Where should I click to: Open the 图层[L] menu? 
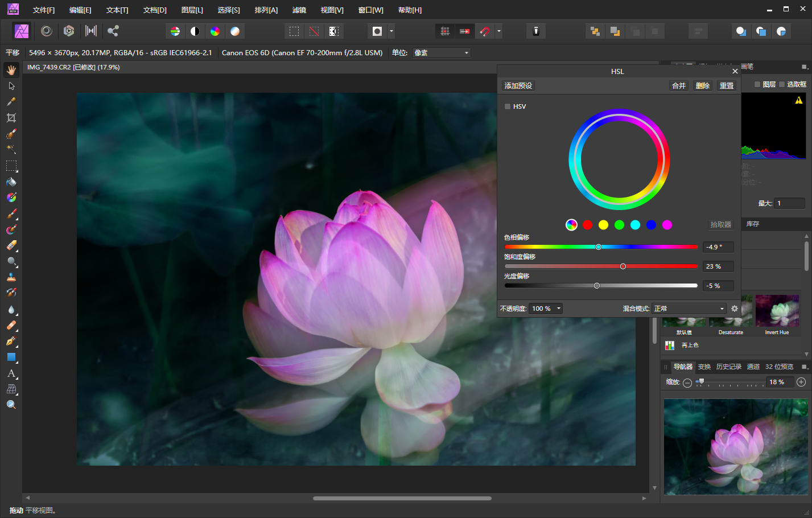click(x=192, y=10)
